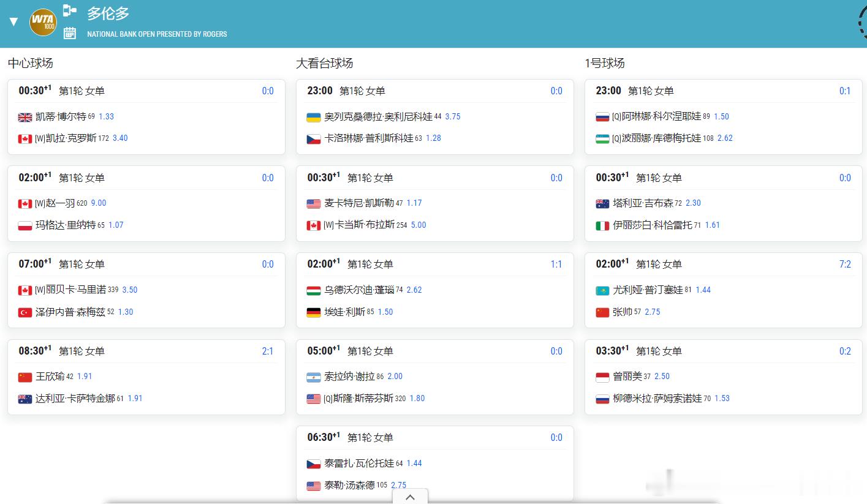The height and width of the screenshot is (504, 867).
Task: Click the Czech flag beside 卡洛琳娜·普利斯科娃
Action: (x=314, y=138)
